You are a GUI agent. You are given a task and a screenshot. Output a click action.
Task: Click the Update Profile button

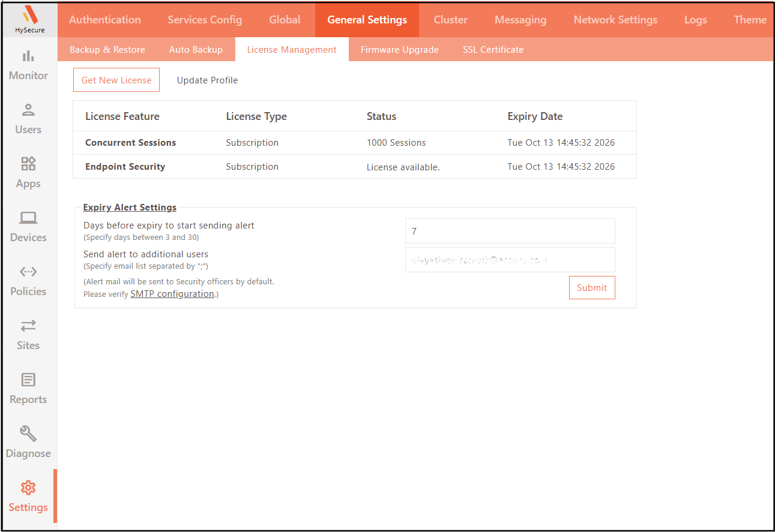[x=207, y=80]
